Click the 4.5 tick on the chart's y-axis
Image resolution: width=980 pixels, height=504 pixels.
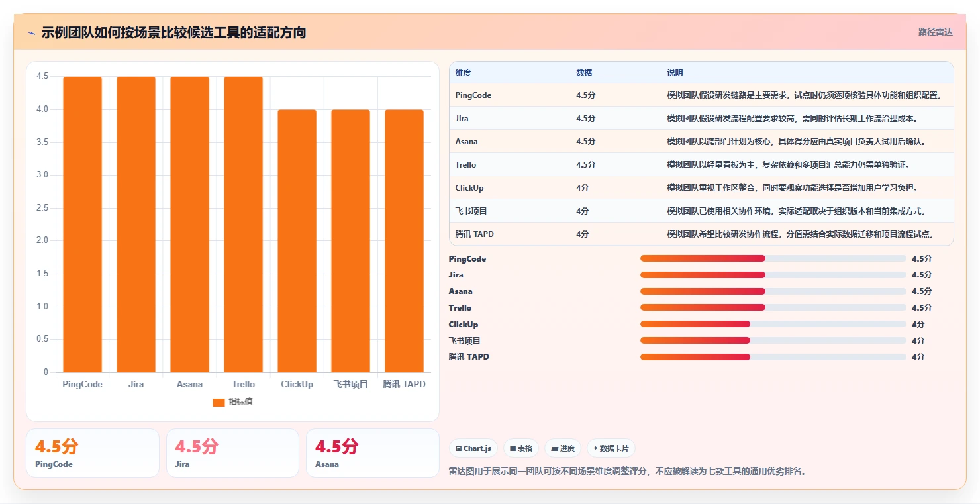coord(42,76)
